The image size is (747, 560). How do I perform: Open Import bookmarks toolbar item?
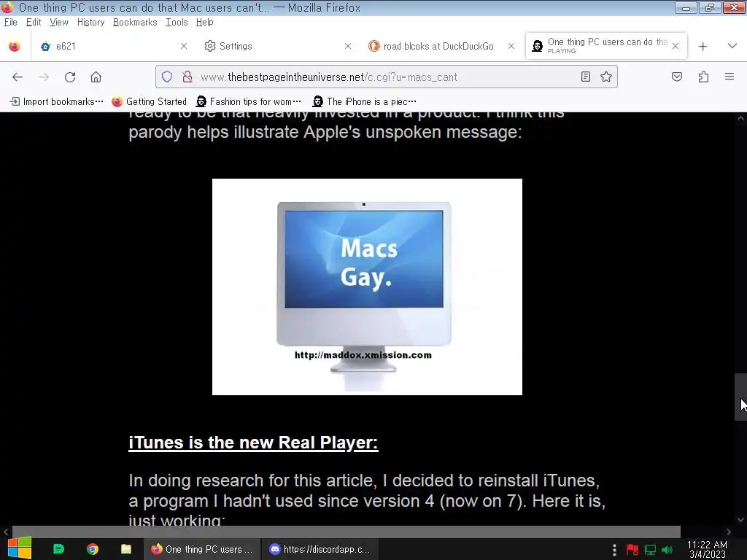point(57,101)
